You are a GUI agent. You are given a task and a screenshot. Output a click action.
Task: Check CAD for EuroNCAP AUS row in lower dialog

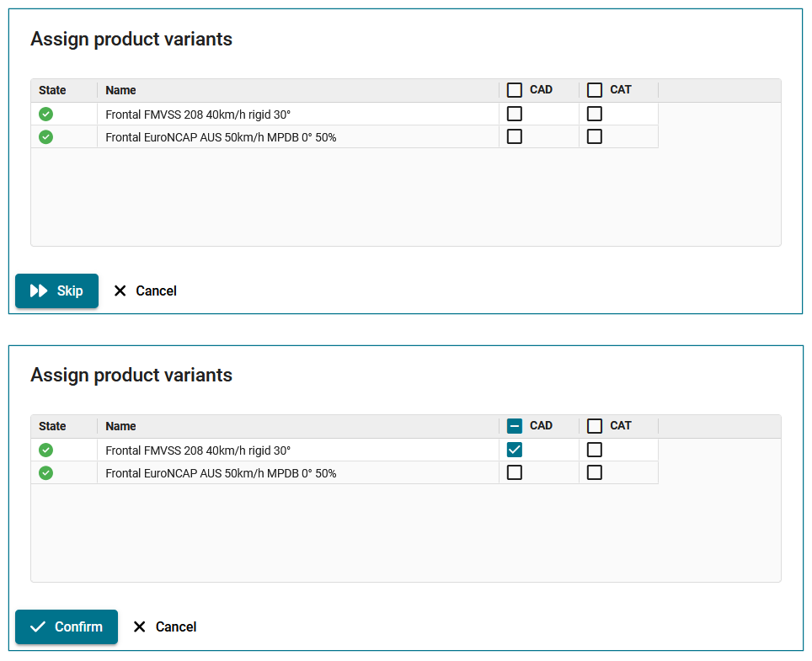pos(514,472)
